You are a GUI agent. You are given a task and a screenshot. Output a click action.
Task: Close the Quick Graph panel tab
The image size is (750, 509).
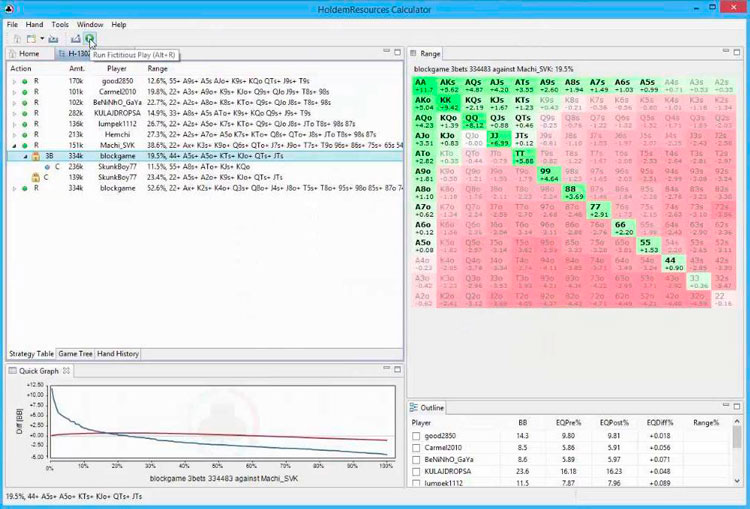[x=66, y=371]
